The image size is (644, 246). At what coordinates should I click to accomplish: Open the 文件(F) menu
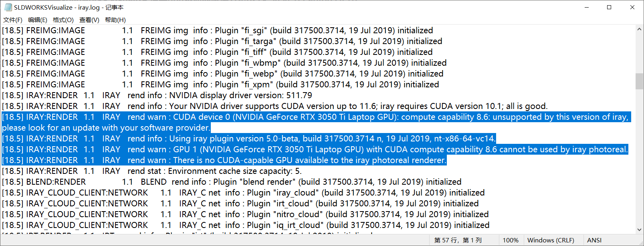[x=13, y=20]
